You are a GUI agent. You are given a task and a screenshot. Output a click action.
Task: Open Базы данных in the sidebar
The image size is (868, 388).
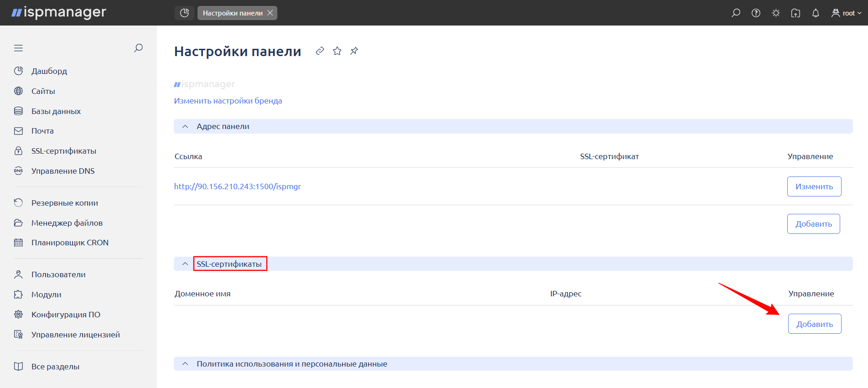56,111
